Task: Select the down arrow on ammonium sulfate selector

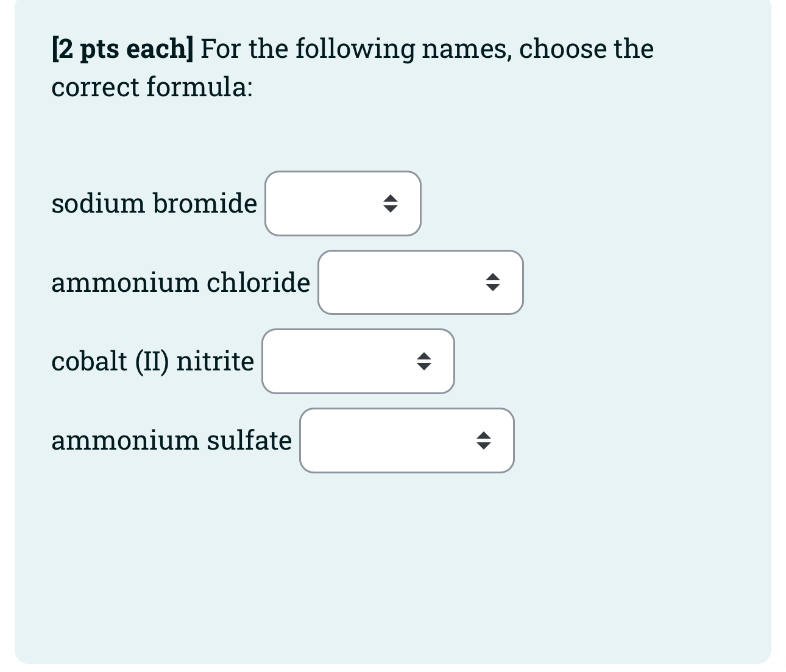Action: pyautogui.click(x=483, y=445)
